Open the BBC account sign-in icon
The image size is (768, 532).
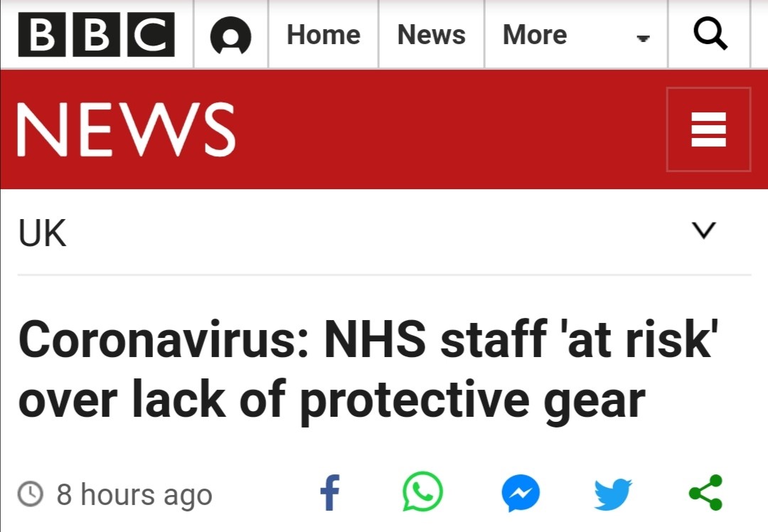click(230, 36)
